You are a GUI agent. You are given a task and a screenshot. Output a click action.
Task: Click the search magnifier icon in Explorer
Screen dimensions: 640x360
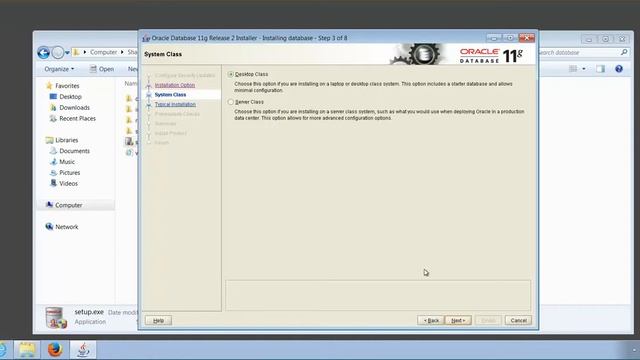point(624,52)
